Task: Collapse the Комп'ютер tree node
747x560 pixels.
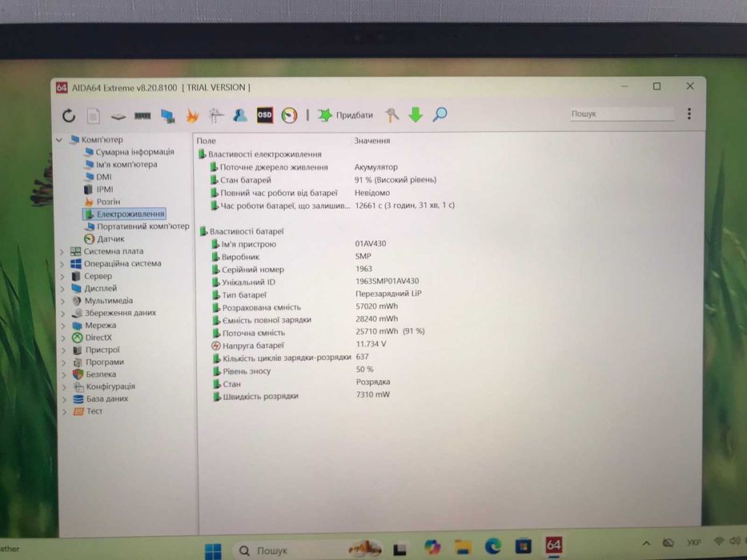Action: [59, 140]
